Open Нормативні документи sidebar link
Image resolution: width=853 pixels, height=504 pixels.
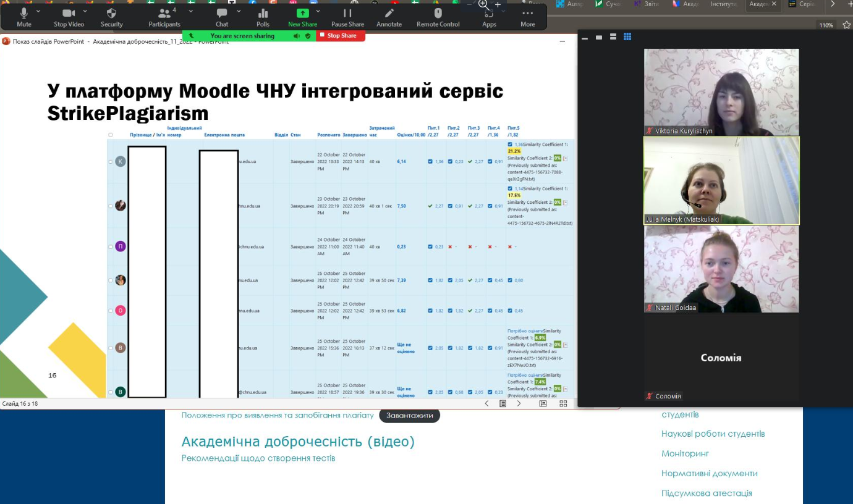[x=710, y=473]
